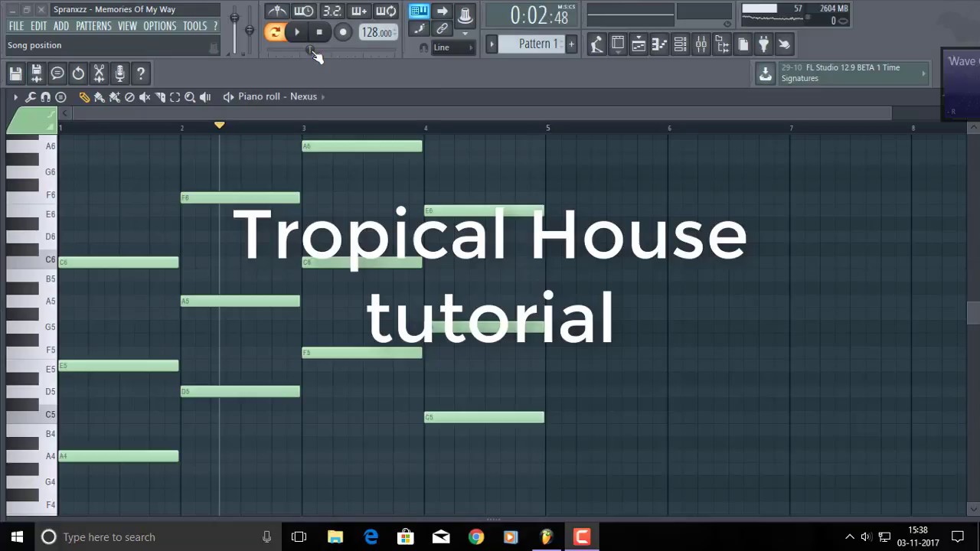Toggle the metronome button
980x551 pixels.
[277, 11]
